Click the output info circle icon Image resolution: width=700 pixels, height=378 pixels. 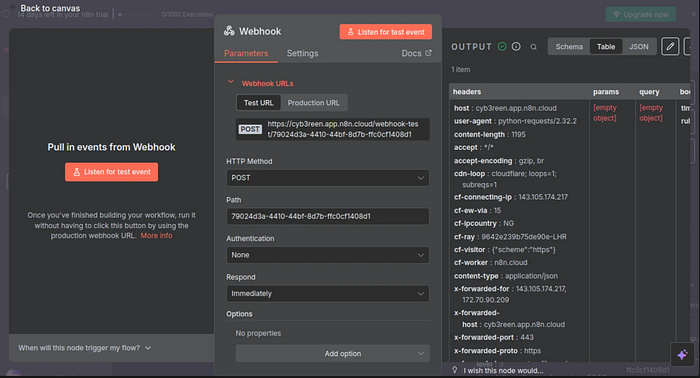click(x=516, y=46)
